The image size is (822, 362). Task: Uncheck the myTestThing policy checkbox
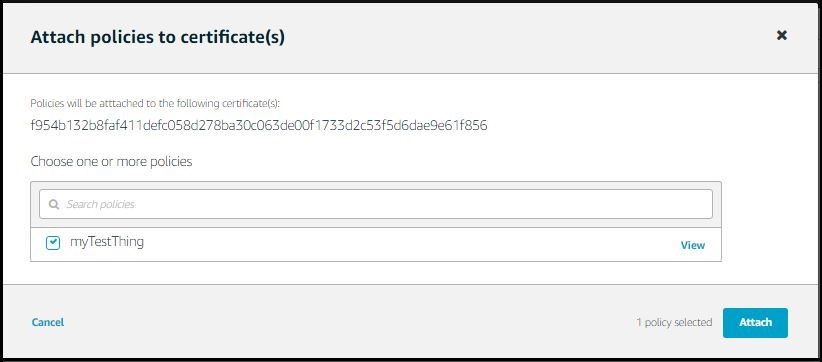point(53,243)
